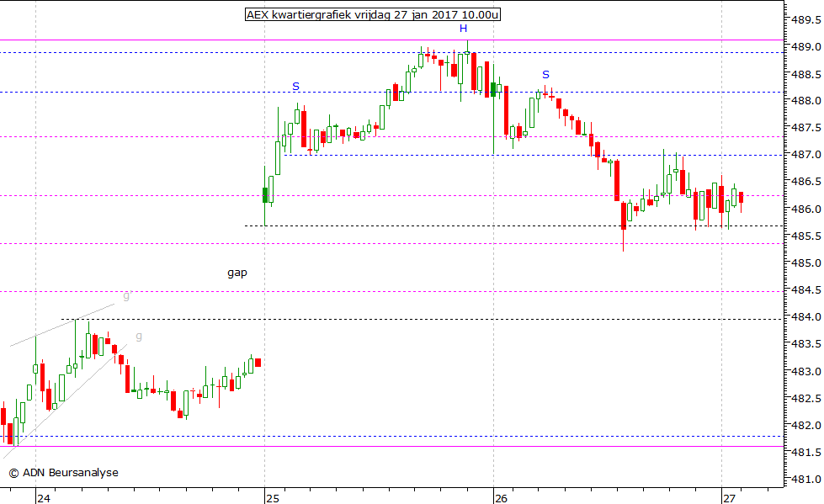Click the right blue S shoulder label

(545, 75)
